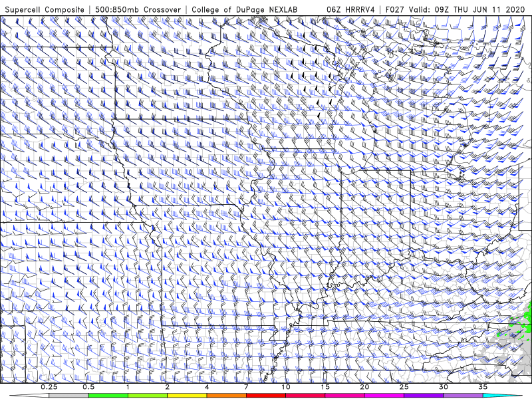Viewport: 532px width, 399px height.
Task: Pick the purple swatch between 25 and 30
Action: click(x=424, y=396)
